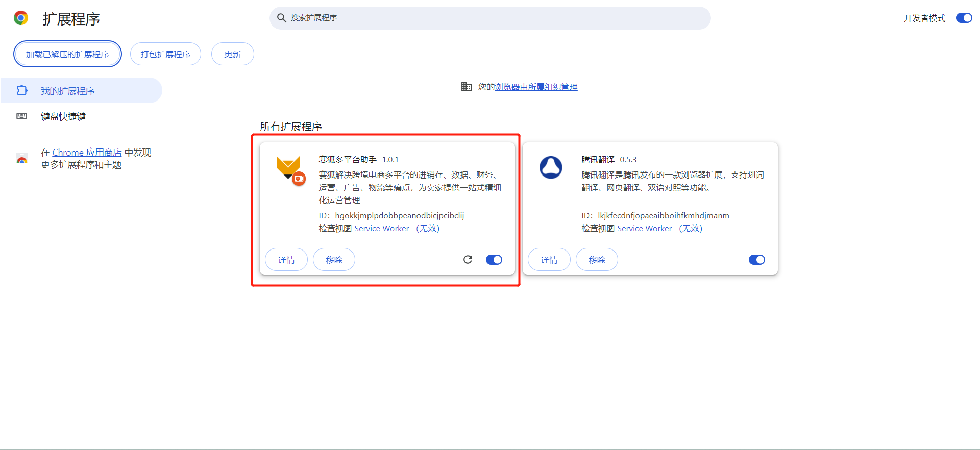Click the 所有扩展程序 heading
This screenshot has height=450, width=980.
click(291, 127)
